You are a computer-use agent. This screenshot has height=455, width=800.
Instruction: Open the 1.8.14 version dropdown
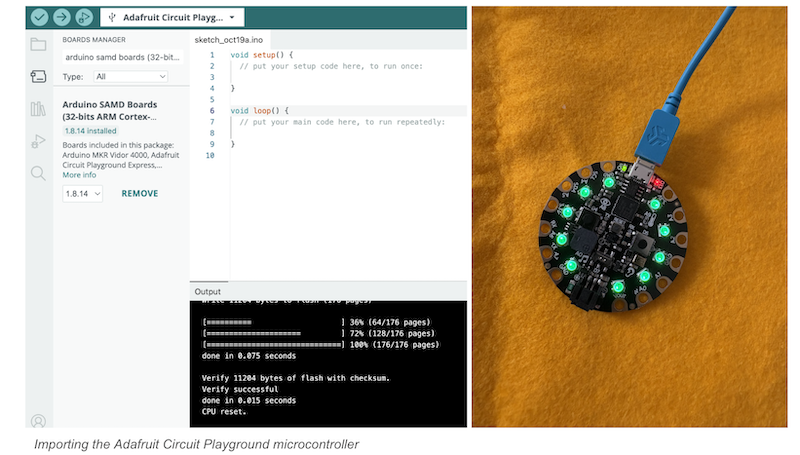coord(82,193)
